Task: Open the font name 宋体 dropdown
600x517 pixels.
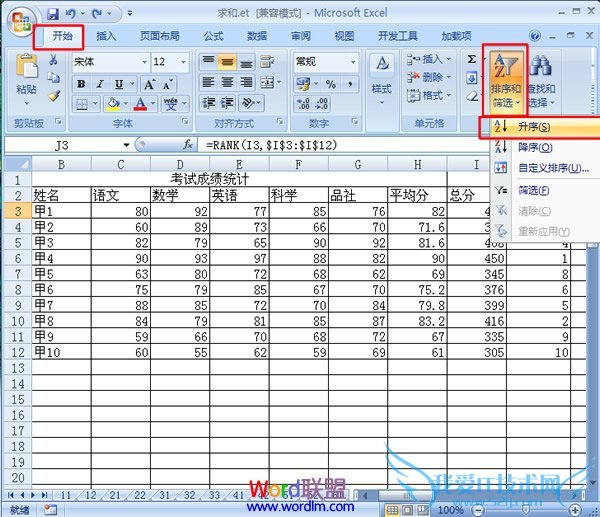Action: click(145, 62)
